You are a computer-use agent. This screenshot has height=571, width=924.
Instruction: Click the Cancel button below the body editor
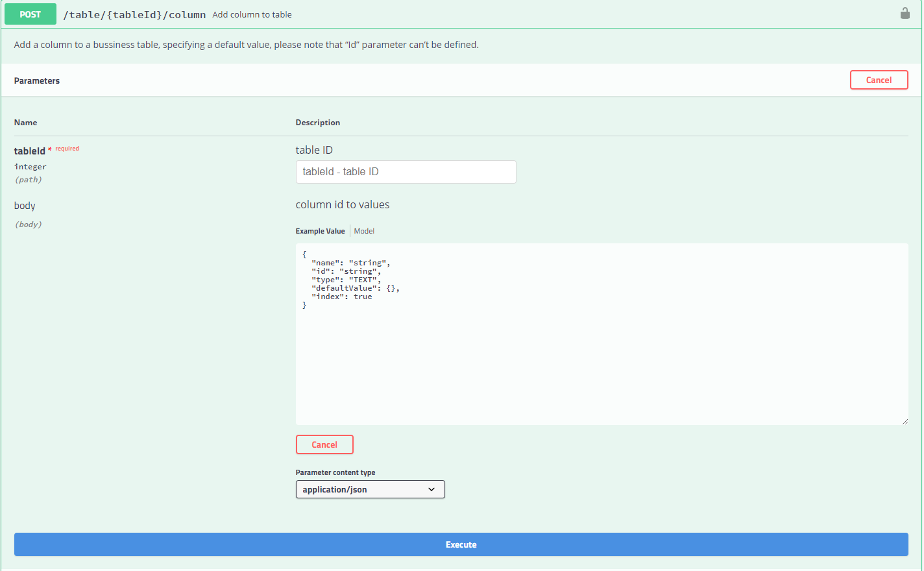coord(324,444)
